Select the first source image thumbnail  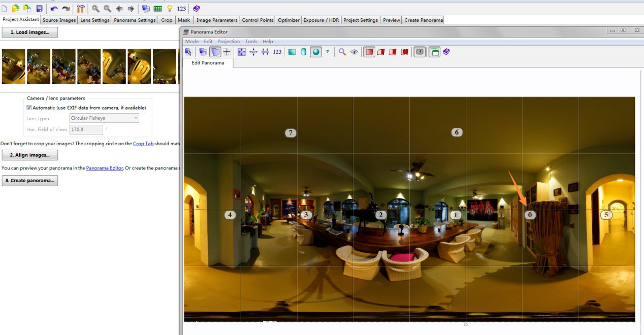pyautogui.click(x=13, y=66)
